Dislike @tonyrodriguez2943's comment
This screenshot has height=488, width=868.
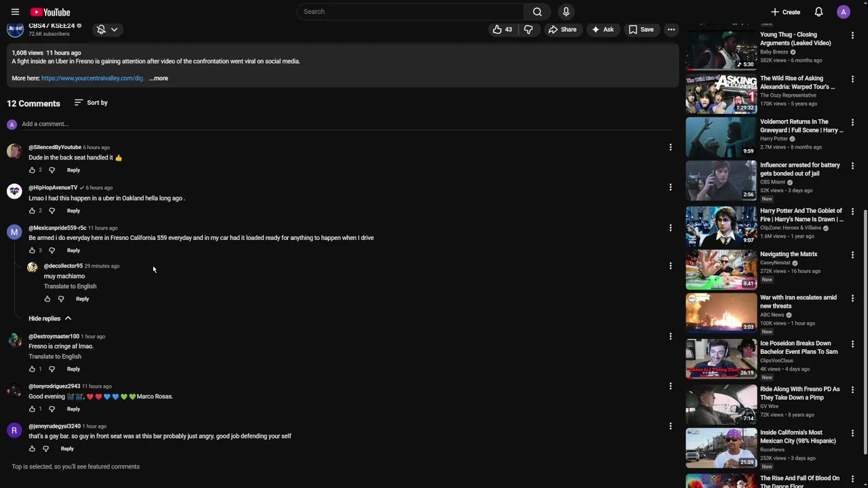click(x=52, y=409)
